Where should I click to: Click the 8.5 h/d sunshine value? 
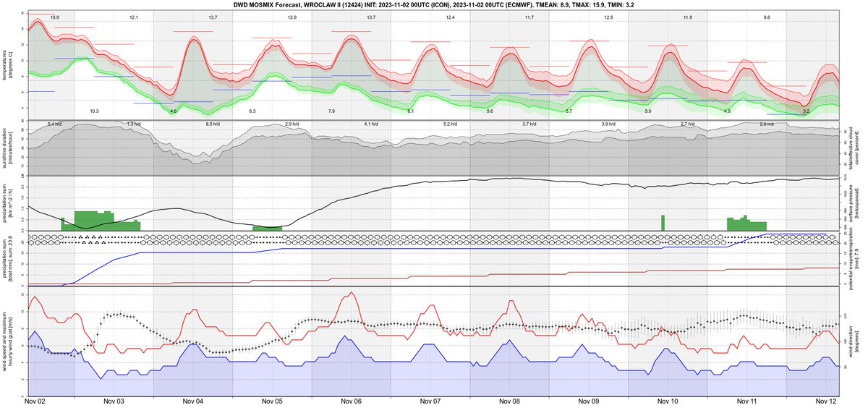tap(213, 124)
